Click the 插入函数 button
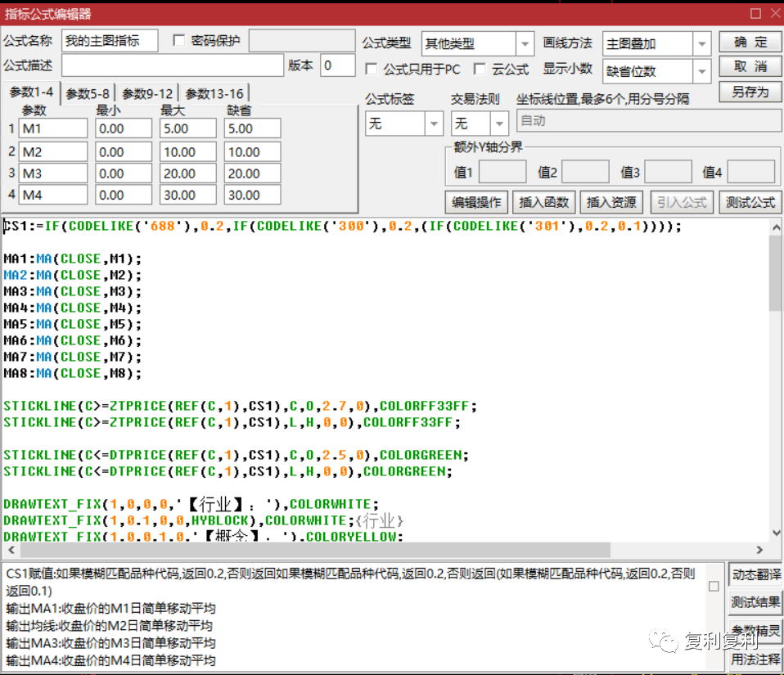This screenshot has width=784, height=675. [544, 202]
